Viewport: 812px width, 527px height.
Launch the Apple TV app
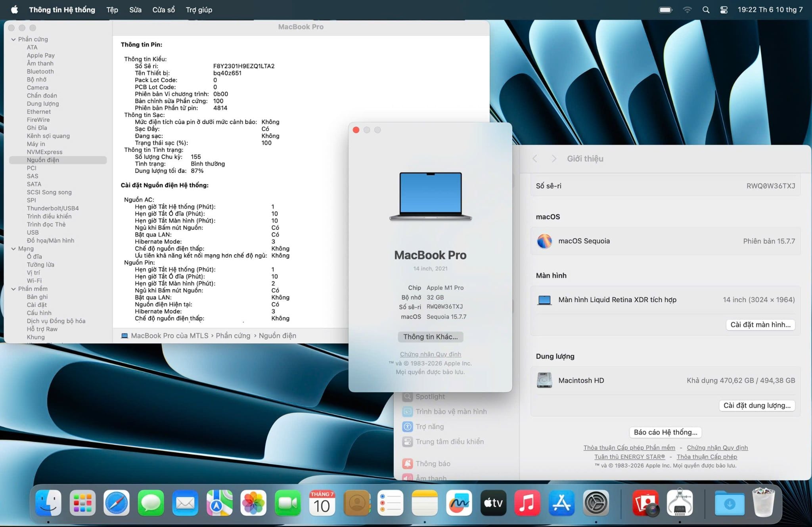[x=493, y=503]
